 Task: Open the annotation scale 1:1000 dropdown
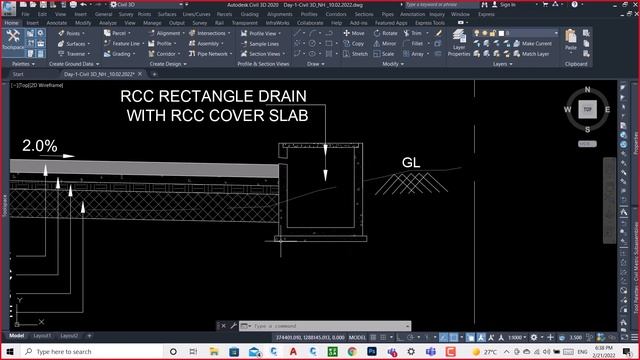click(517, 338)
